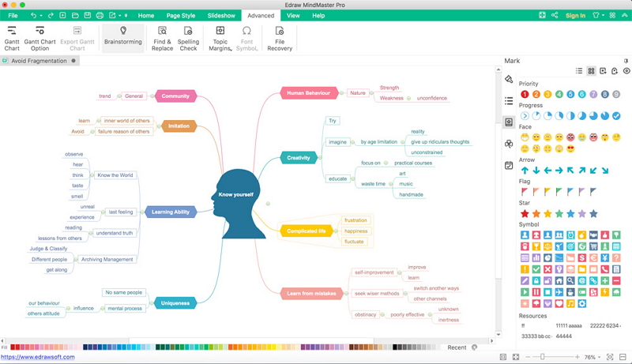The height and width of the screenshot is (364, 632).
Task: Click the share icon in top bar
Action: [x=555, y=15]
